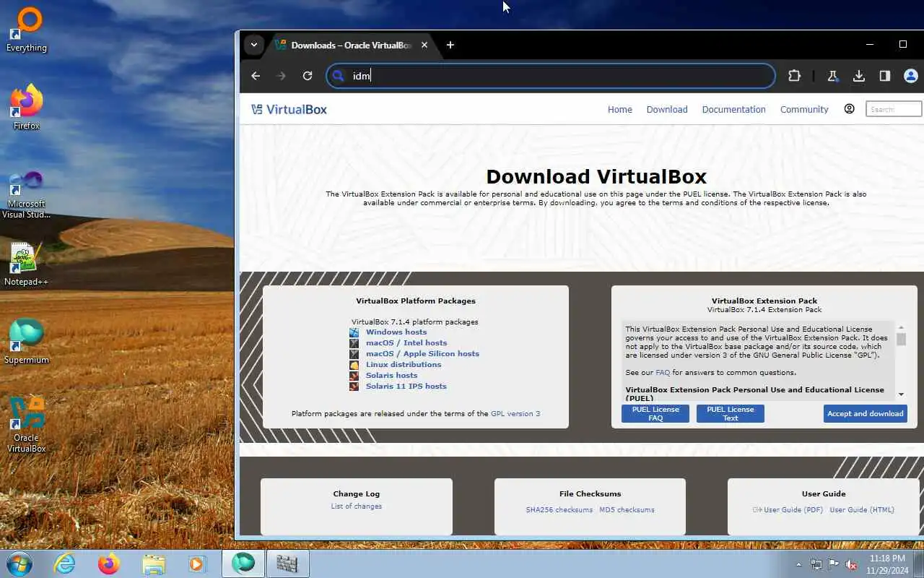The width and height of the screenshot is (924, 578).
Task: Reload the VirtualBox downloads page
Action: (308, 76)
